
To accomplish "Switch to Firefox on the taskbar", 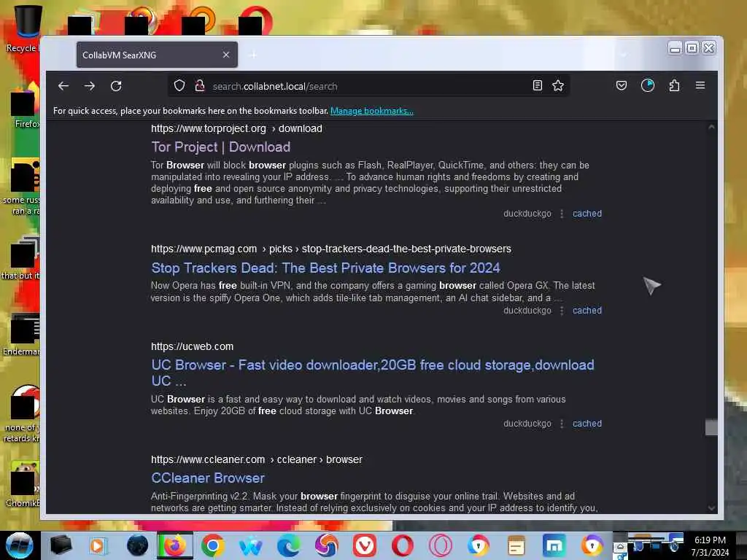I will click(x=175, y=545).
